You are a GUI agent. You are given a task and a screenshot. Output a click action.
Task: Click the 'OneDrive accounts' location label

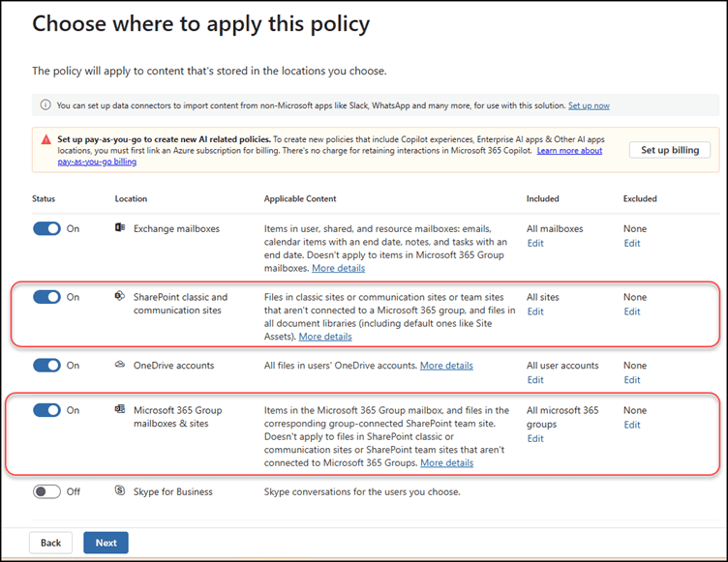[x=173, y=366]
